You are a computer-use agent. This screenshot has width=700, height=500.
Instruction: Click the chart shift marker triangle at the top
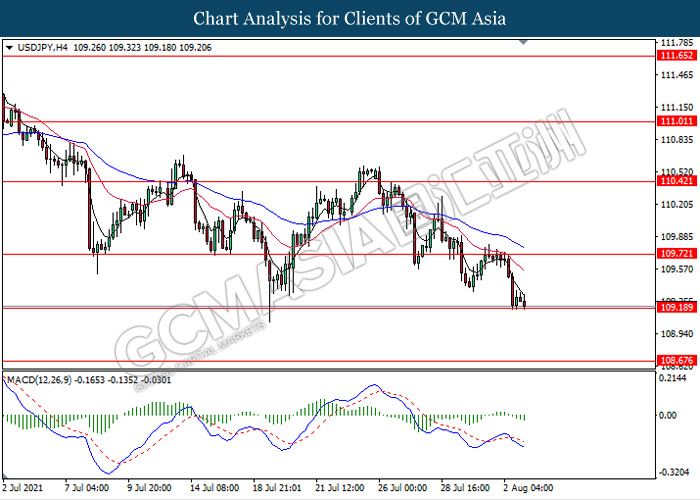pyautogui.click(x=524, y=42)
